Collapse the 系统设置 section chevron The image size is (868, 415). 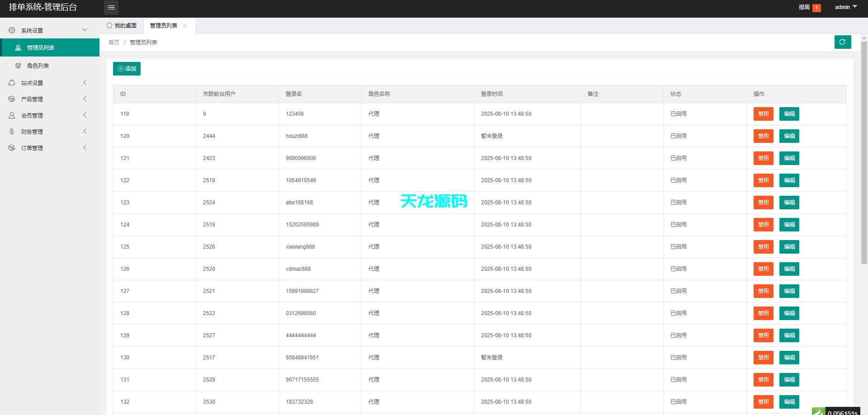85,30
